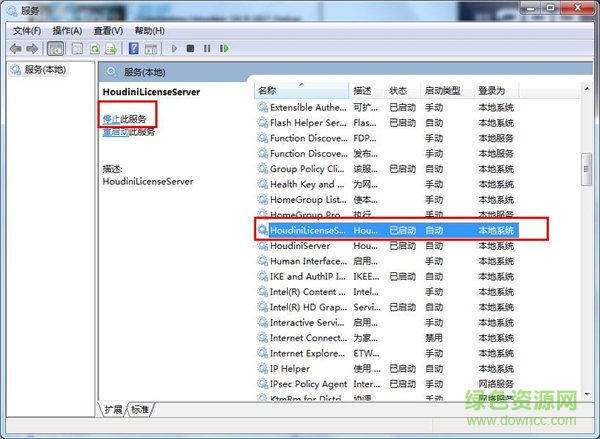Sort by the 启动类型 column header

442,91
